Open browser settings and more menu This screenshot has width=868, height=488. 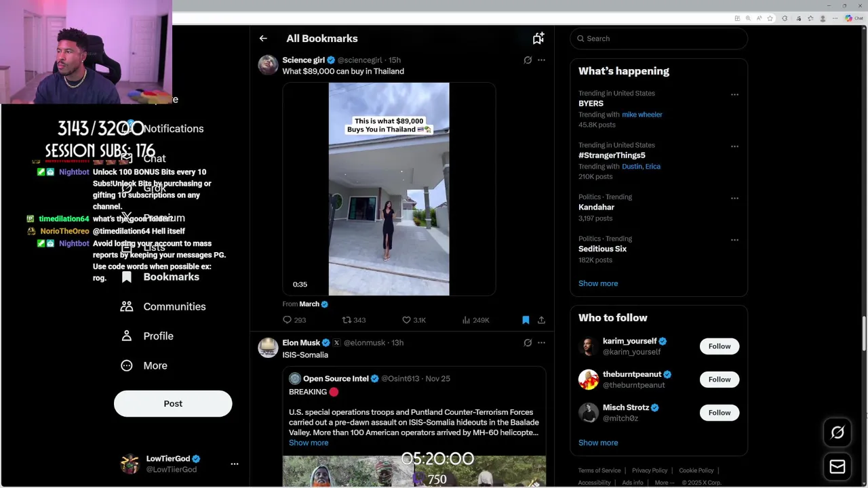pyautogui.click(x=835, y=18)
